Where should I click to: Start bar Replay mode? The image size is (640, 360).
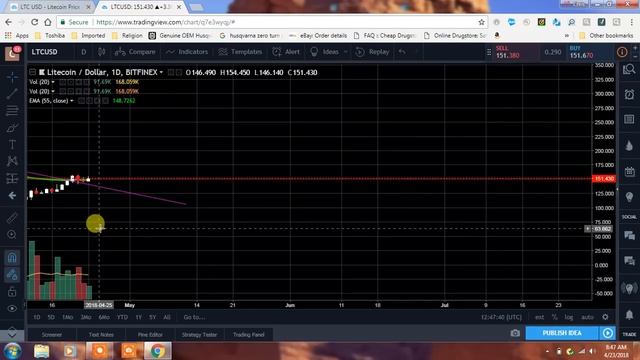(372, 52)
